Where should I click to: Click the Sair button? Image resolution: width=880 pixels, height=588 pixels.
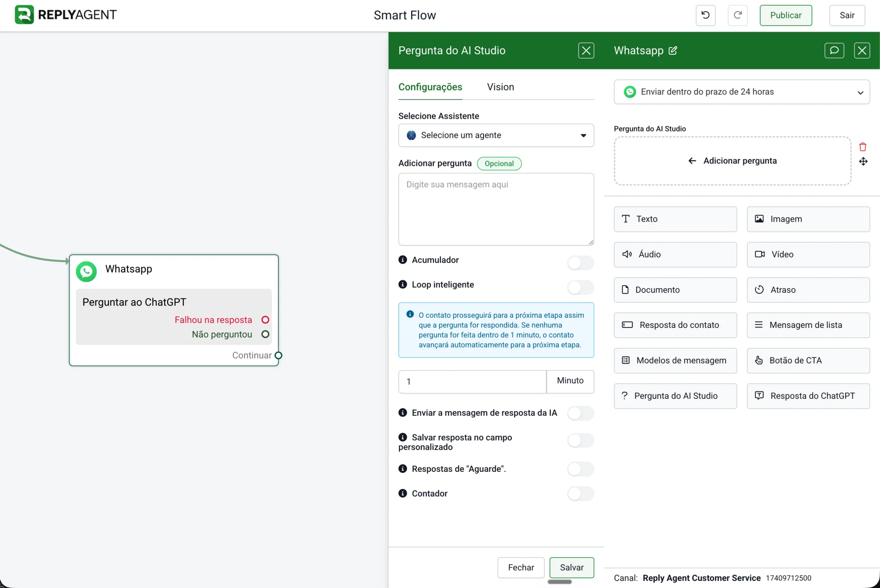point(847,15)
